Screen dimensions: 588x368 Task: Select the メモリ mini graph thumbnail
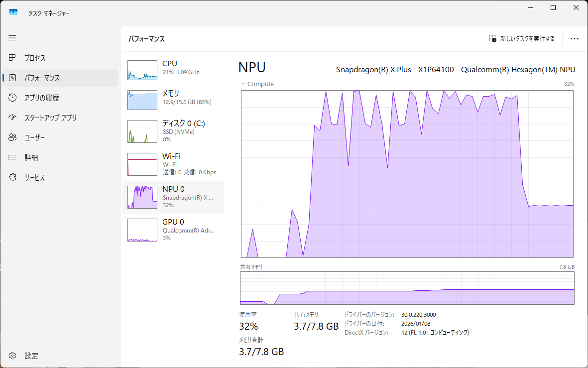tap(142, 100)
